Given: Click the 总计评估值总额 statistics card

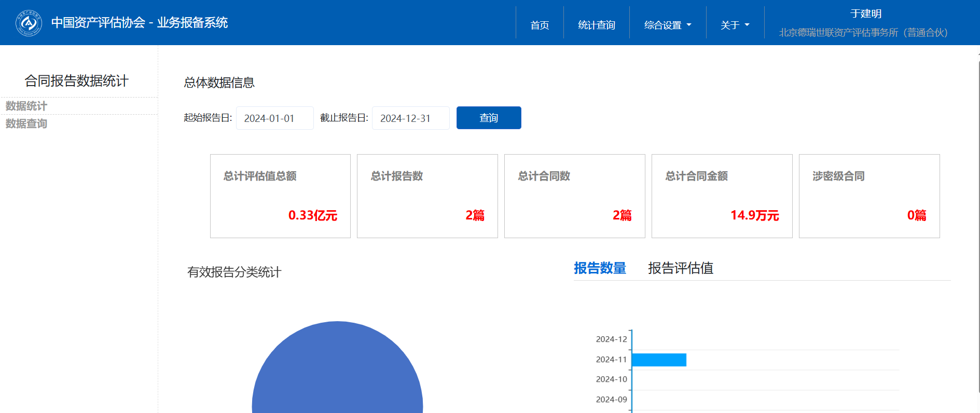Looking at the screenshot, I should pyautogui.click(x=280, y=196).
